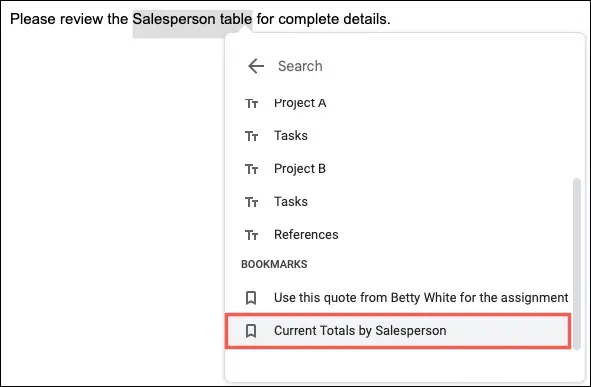Click the heading icon beside References

(x=251, y=235)
